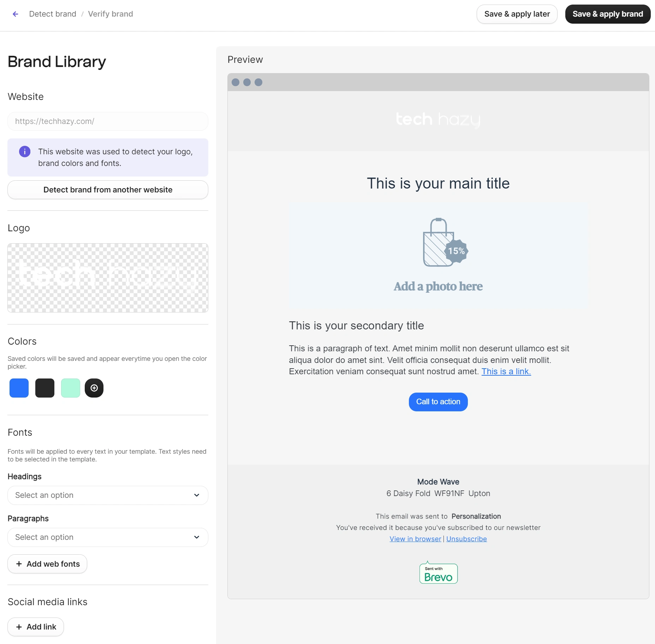The width and height of the screenshot is (655, 644).
Task: Click the shopping bag photo placeholder
Action: (x=438, y=255)
